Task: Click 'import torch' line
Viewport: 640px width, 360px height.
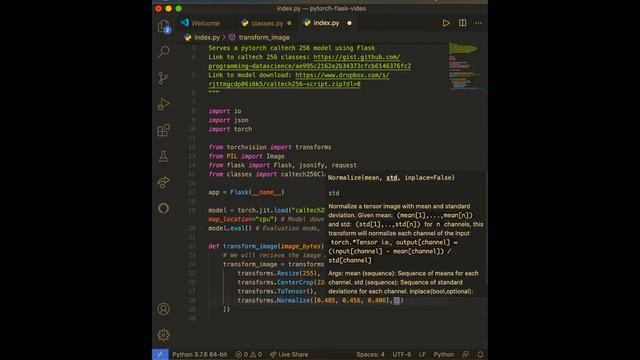Action: click(x=230, y=129)
